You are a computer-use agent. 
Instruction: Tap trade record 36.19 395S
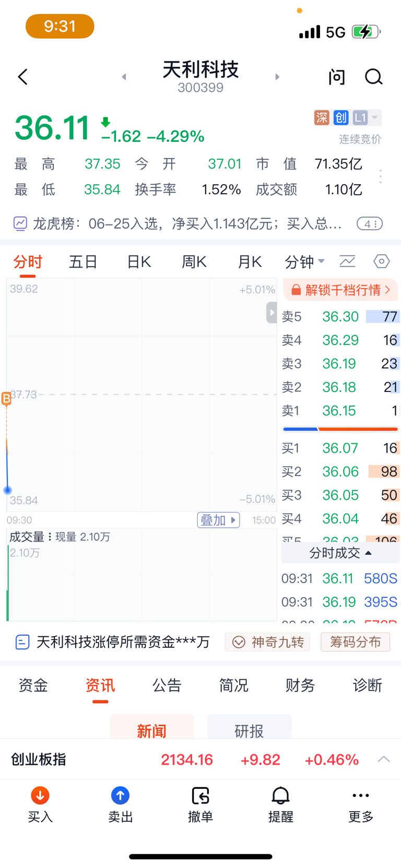(x=339, y=602)
